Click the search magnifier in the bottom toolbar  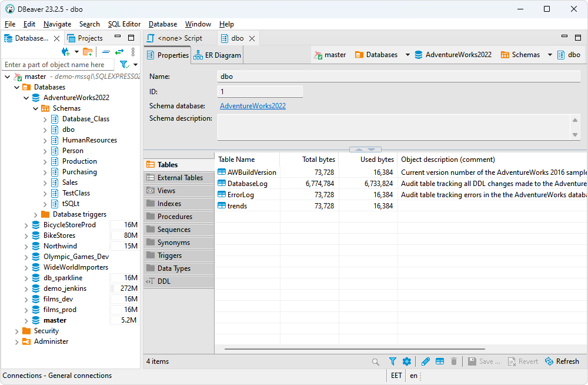[x=375, y=361]
